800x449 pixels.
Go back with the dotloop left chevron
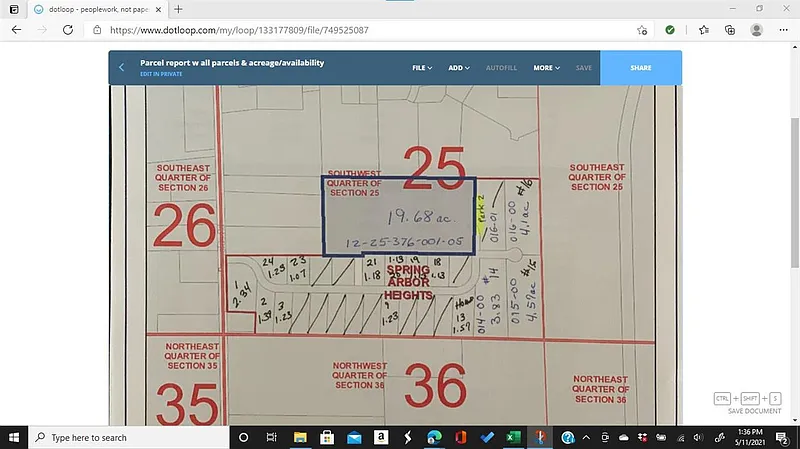click(121, 67)
